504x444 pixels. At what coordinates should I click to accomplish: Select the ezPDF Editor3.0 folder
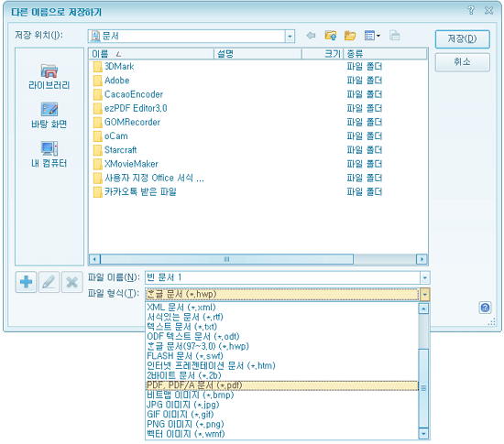click(130, 109)
